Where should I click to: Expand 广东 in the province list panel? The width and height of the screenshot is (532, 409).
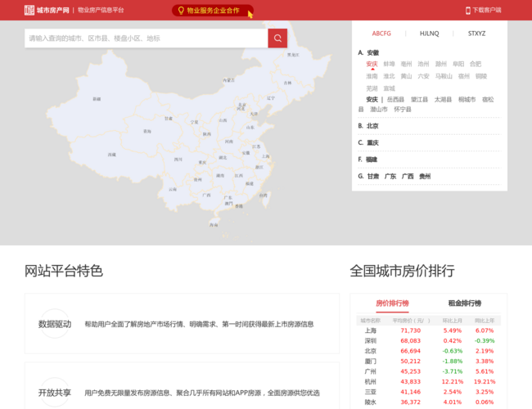pyautogui.click(x=390, y=177)
